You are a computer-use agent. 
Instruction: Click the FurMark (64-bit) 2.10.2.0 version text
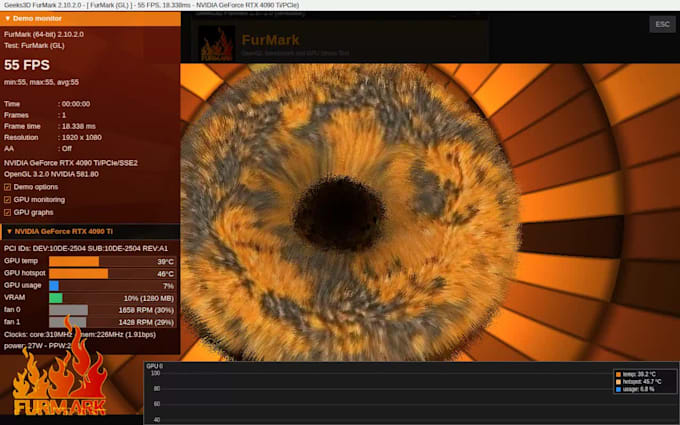[44, 34]
